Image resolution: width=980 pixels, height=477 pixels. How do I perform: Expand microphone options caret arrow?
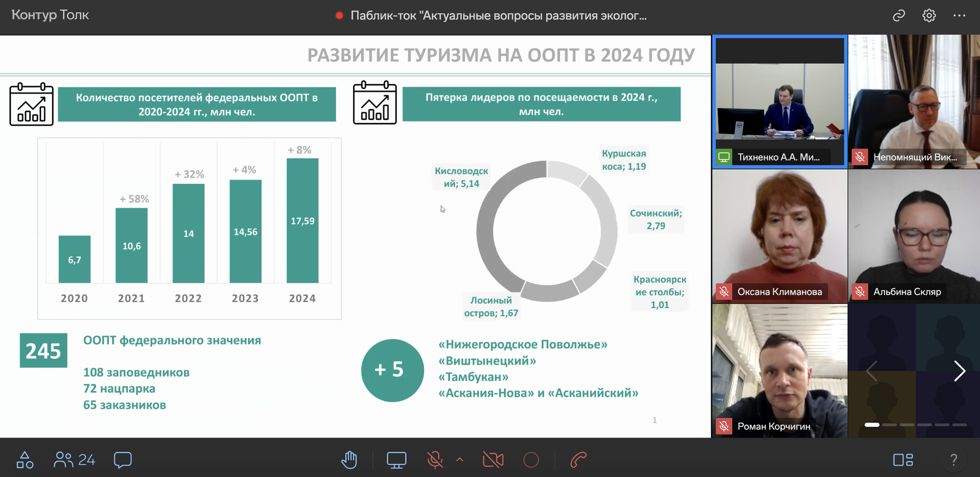click(x=460, y=460)
